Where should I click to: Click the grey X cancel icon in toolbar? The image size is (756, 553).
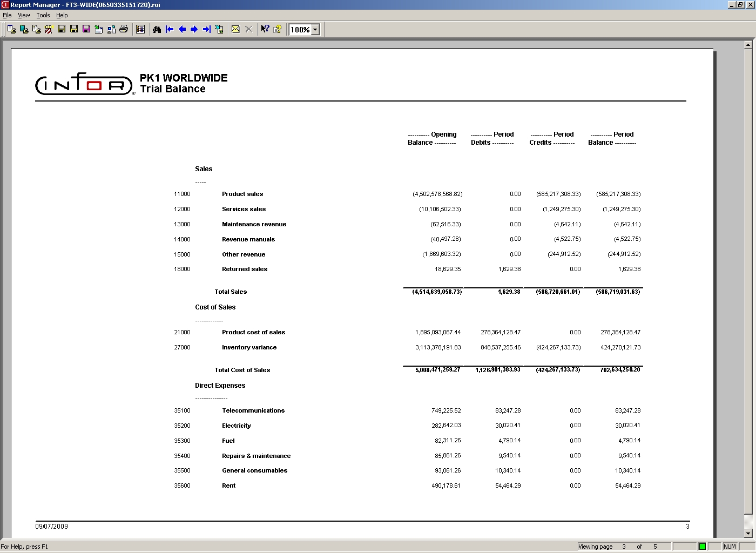[x=248, y=29]
